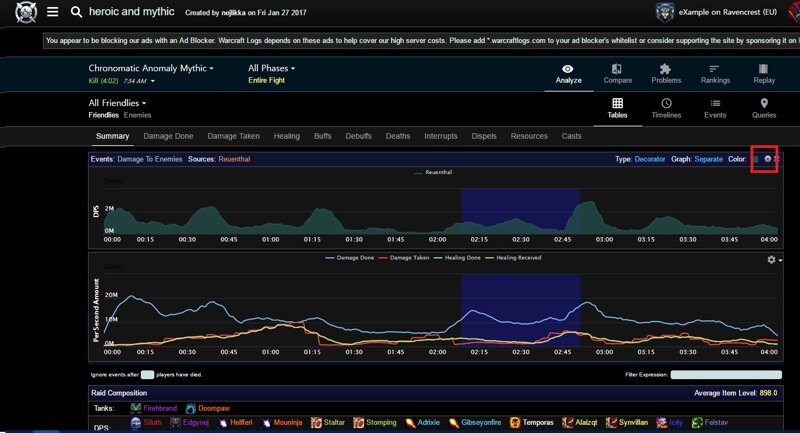Open the Kill 7:34 AM fight dropdown
Image resolution: width=800 pixels, height=433 pixels.
(121, 81)
